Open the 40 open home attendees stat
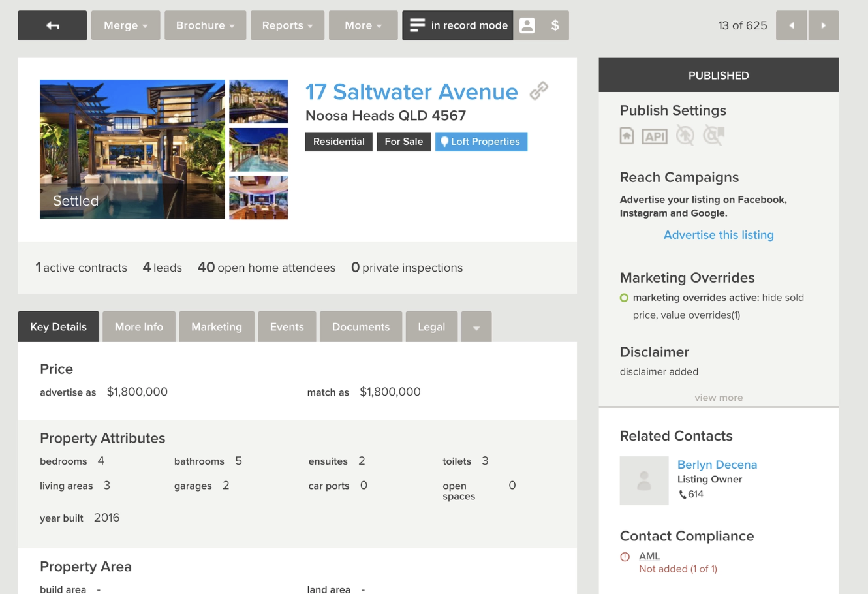This screenshot has height=594, width=868. tap(266, 268)
